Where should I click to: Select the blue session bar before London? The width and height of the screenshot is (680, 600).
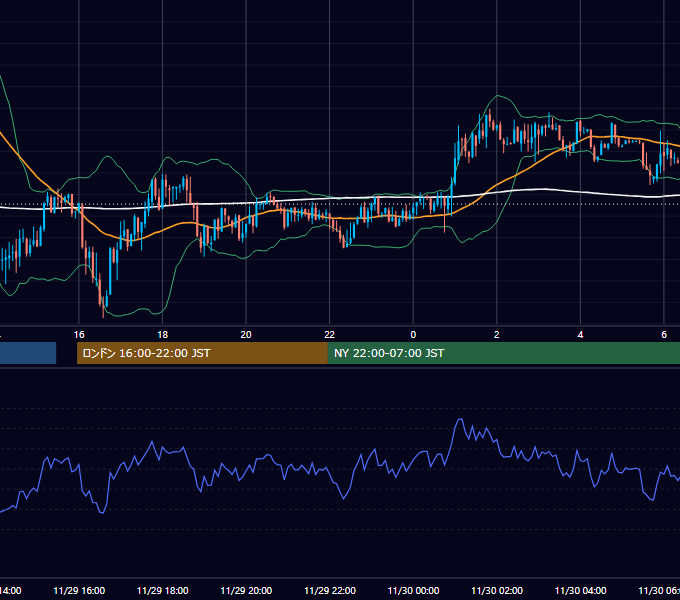click(x=28, y=353)
